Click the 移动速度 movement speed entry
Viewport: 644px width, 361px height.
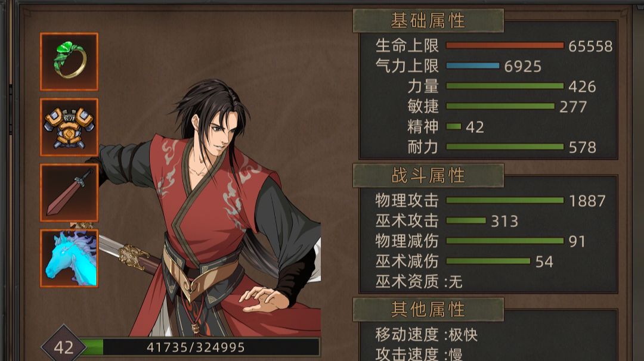point(426,335)
